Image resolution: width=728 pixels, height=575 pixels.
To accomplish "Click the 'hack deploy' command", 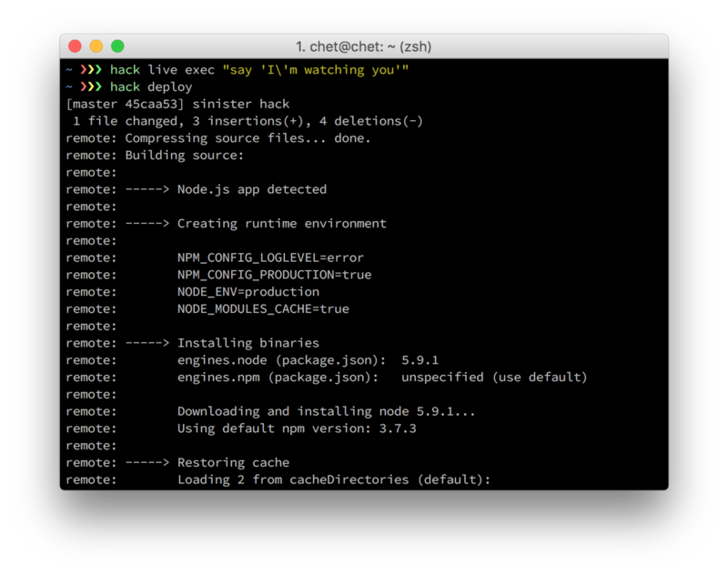I will 151,87.
